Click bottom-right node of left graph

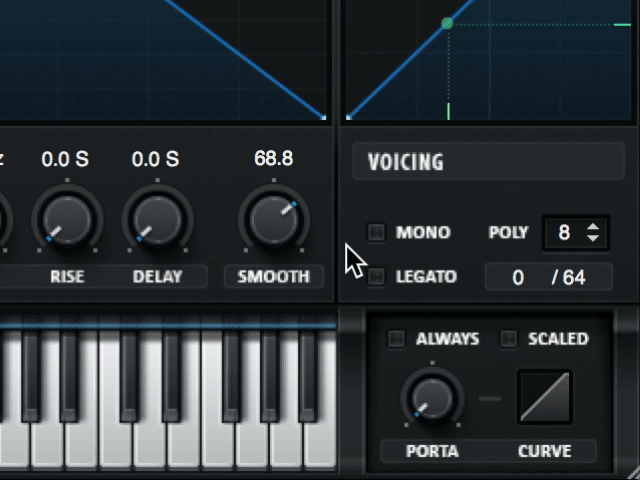(324, 118)
